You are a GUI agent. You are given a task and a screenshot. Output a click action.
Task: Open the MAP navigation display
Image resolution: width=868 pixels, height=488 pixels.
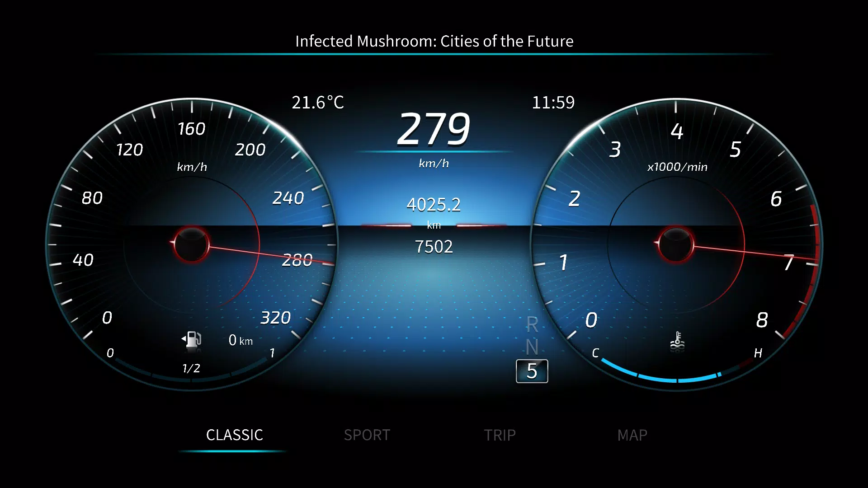pos(634,434)
